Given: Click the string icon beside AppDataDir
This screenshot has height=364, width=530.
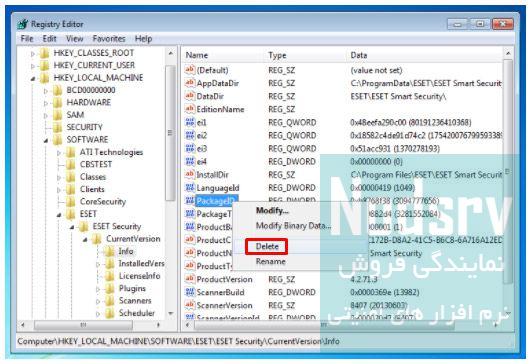Looking at the screenshot, I should tap(190, 83).
